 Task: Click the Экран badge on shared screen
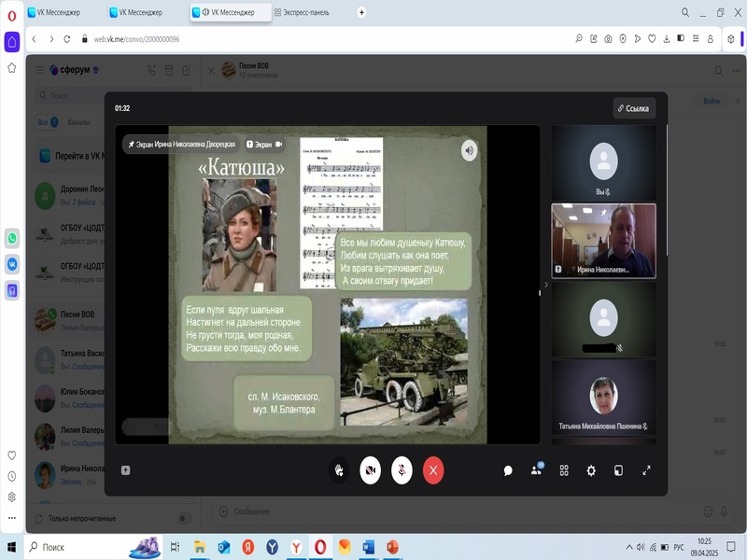click(x=264, y=145)
